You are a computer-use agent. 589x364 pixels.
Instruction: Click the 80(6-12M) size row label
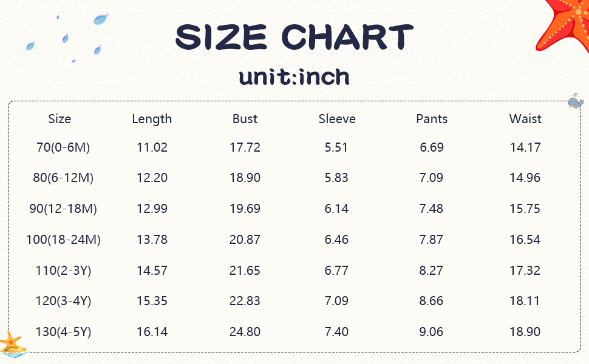pos(63,178)
